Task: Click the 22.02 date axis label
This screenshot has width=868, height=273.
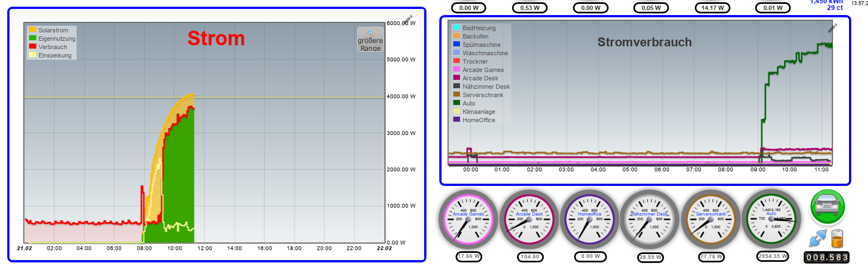Action: (x=384, y=248)
